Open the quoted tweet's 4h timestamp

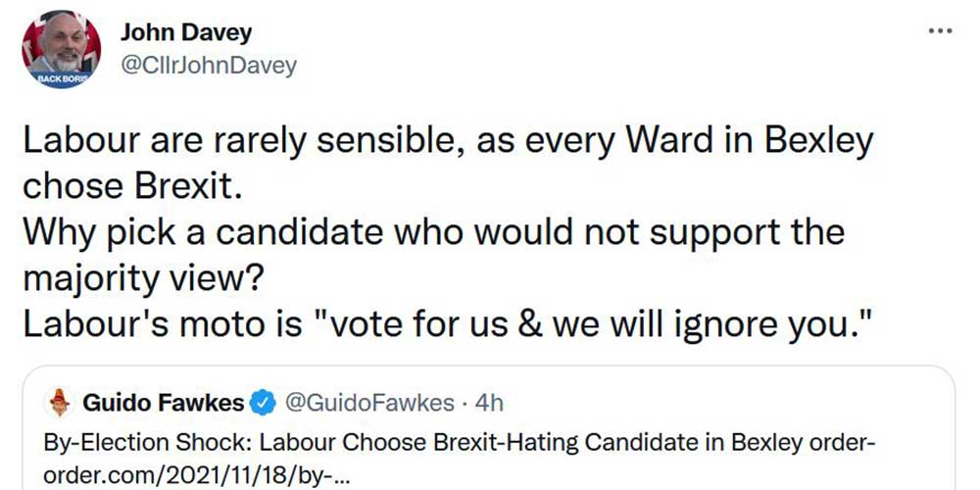click(487, 402)
